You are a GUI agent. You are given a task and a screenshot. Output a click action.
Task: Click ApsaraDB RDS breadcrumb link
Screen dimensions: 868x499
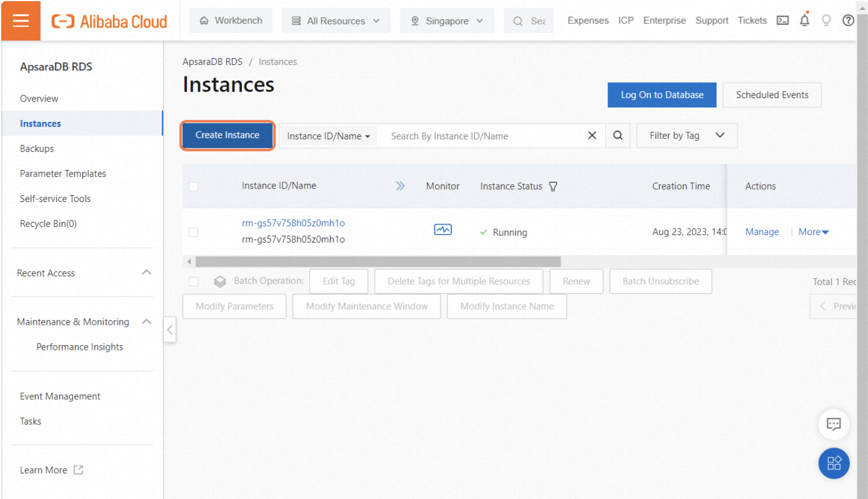[x=212, y=62]
